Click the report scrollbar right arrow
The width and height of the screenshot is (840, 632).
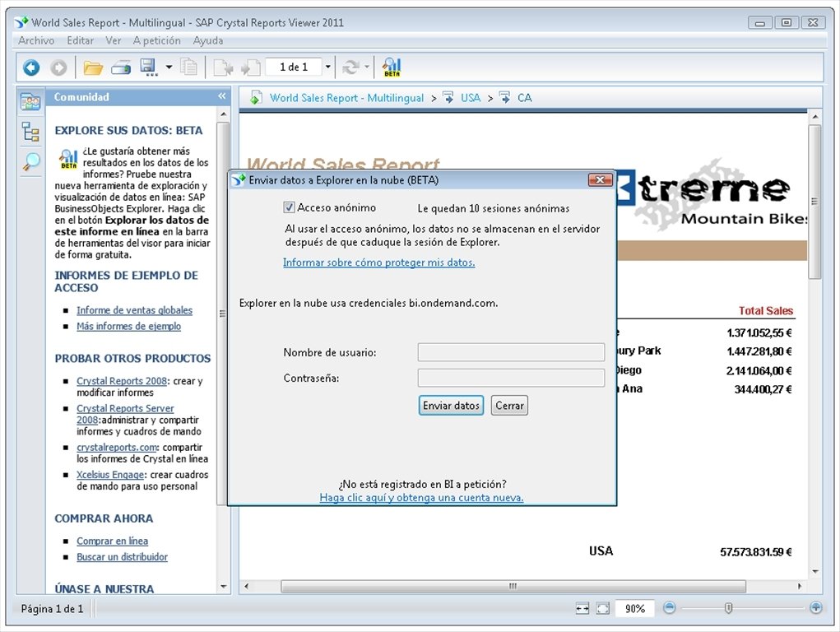pyautogui.click(x=800, y=587)
